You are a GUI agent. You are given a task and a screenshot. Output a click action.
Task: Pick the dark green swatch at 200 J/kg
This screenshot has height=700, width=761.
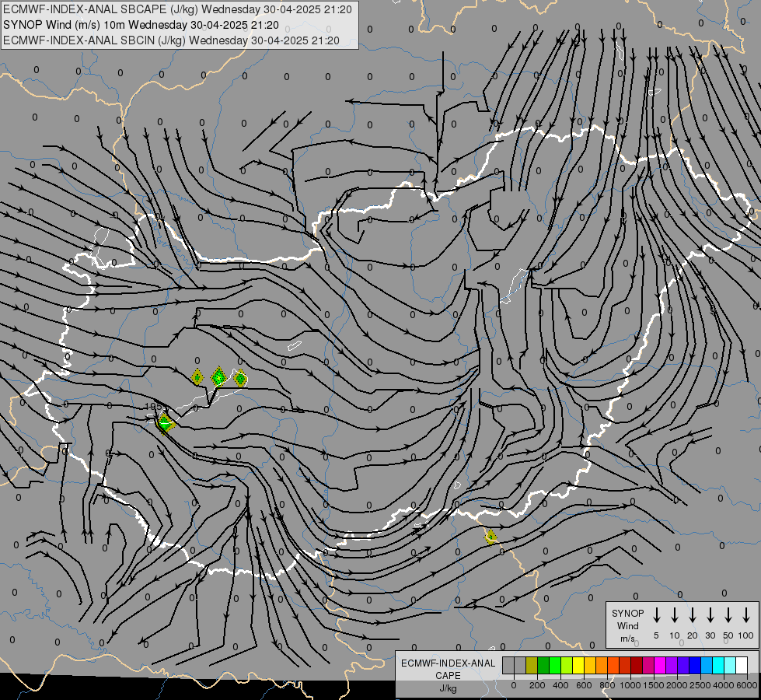pos(543,666)
